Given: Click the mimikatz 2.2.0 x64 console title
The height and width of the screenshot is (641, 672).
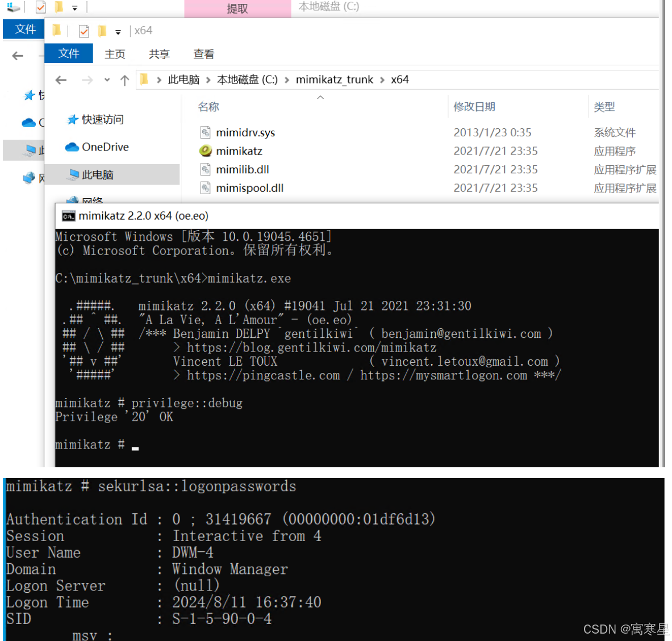Looking at the screenshot, I should point(144,216).
